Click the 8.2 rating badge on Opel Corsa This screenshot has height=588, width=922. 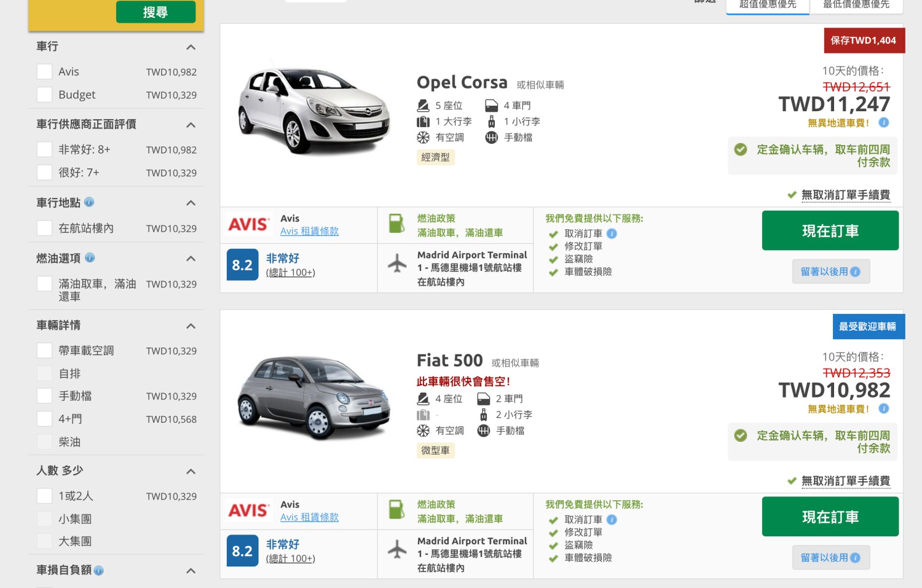pyautogui.click(x=242, y=264)
